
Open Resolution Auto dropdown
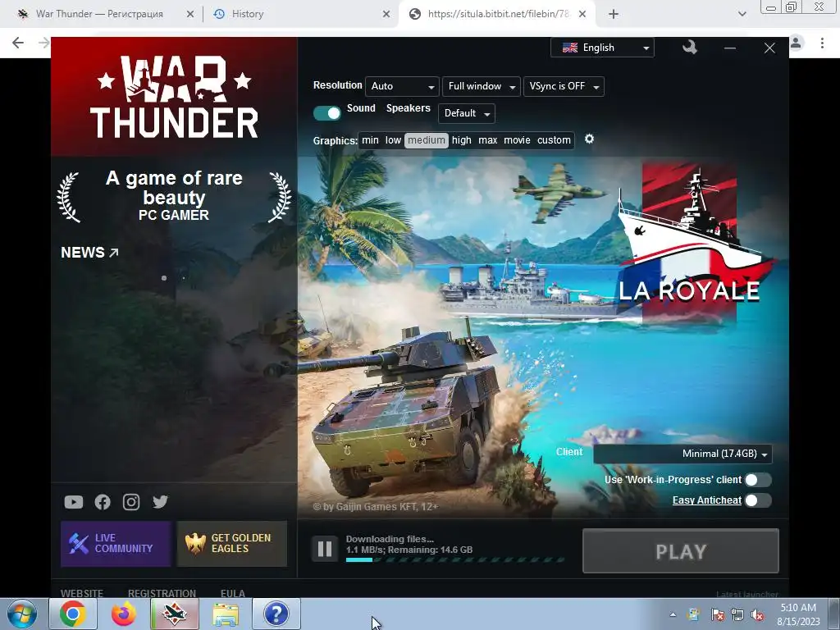click(402, 86)
